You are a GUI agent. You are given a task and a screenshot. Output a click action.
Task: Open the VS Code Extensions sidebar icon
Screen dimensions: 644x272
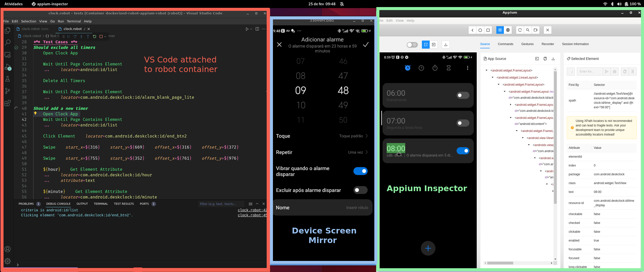(x=8, y=103)
